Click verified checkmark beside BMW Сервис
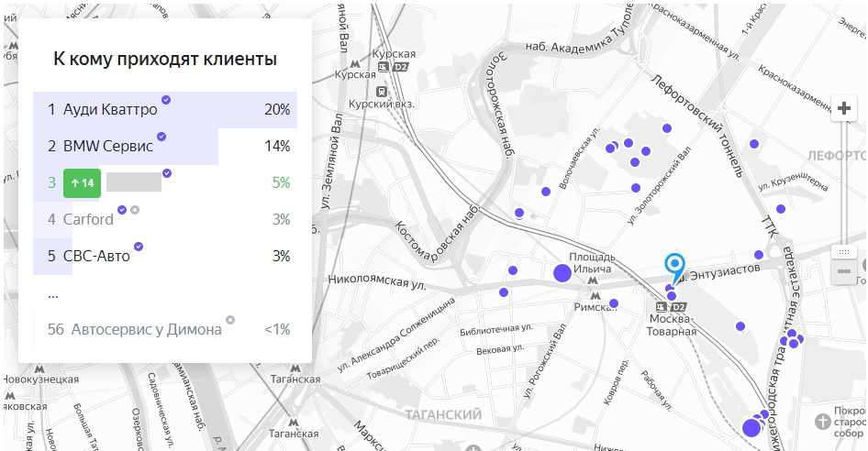Viewport: 868px width, 451px height. pos(161,137)
